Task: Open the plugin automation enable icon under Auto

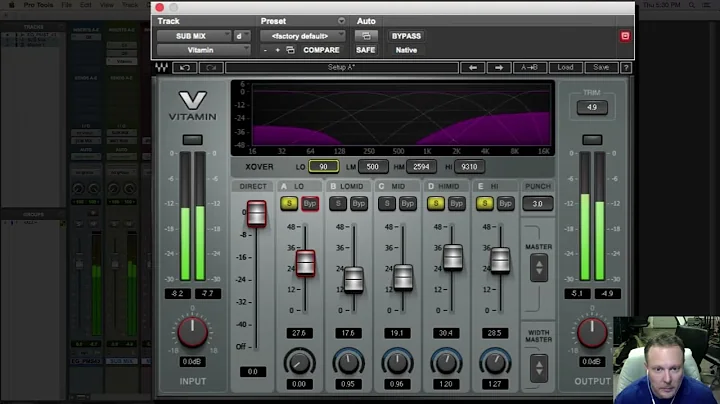Action: coord(366,36)
